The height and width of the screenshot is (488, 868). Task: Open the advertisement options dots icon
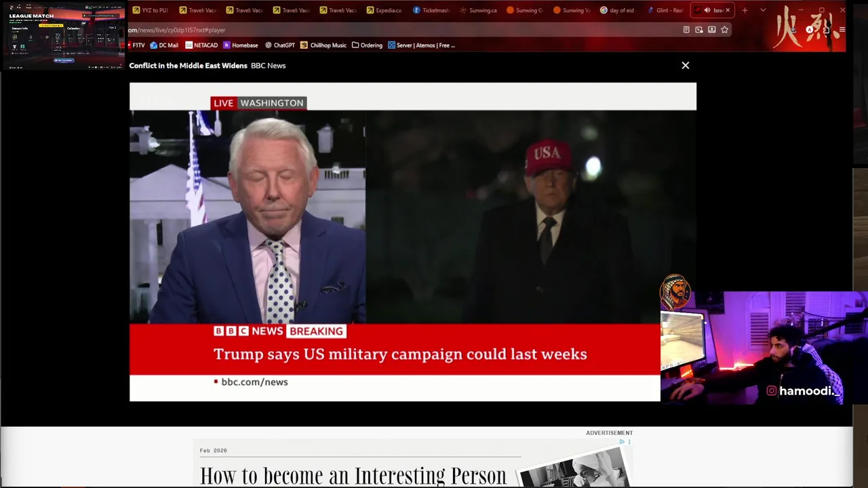tap(629, 442)
